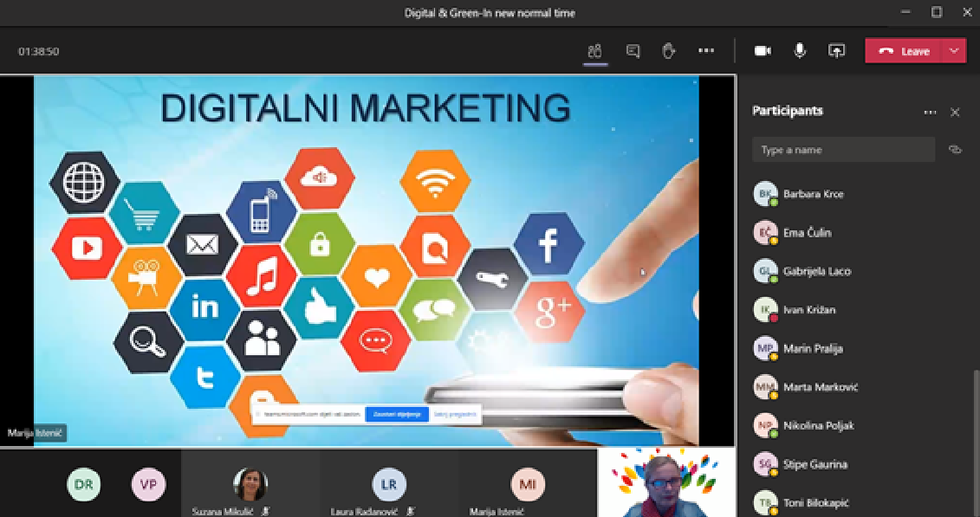Screen dimensions: 980x517
Task: Click the Marija Istenić label on the shared screen
Action: click(35, 433)
